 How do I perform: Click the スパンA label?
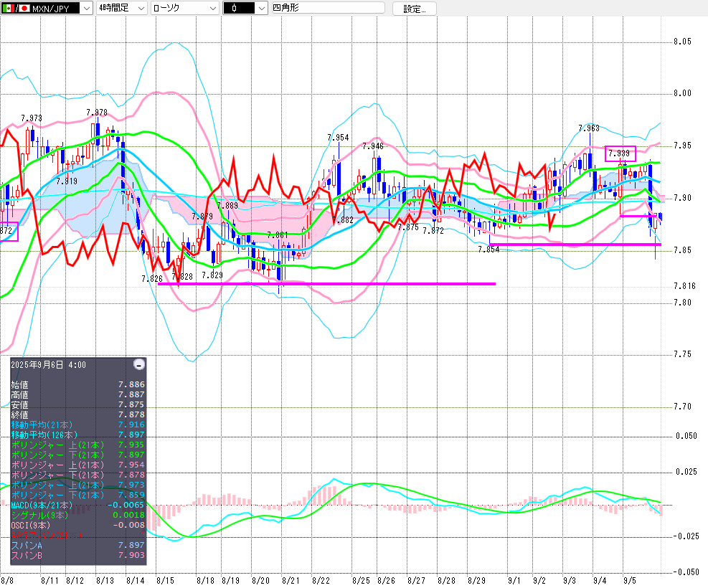tap(27, 545)
